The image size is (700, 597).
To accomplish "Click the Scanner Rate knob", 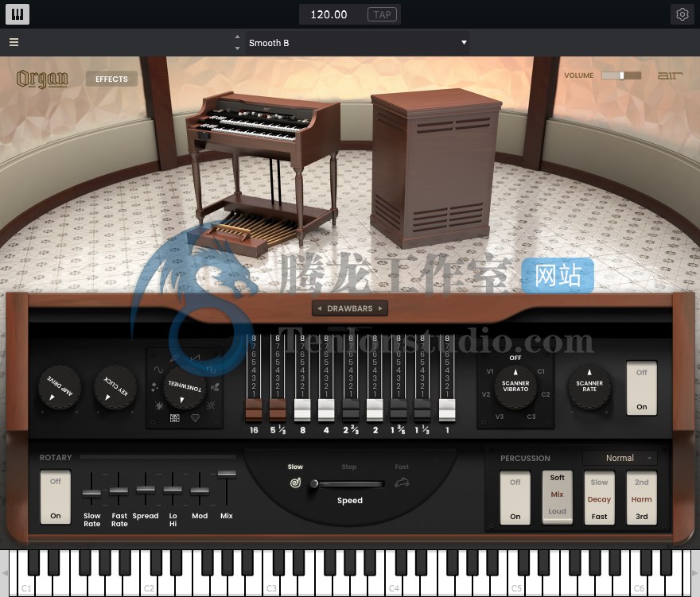I will pyautogui.click(x=589, y=387).
